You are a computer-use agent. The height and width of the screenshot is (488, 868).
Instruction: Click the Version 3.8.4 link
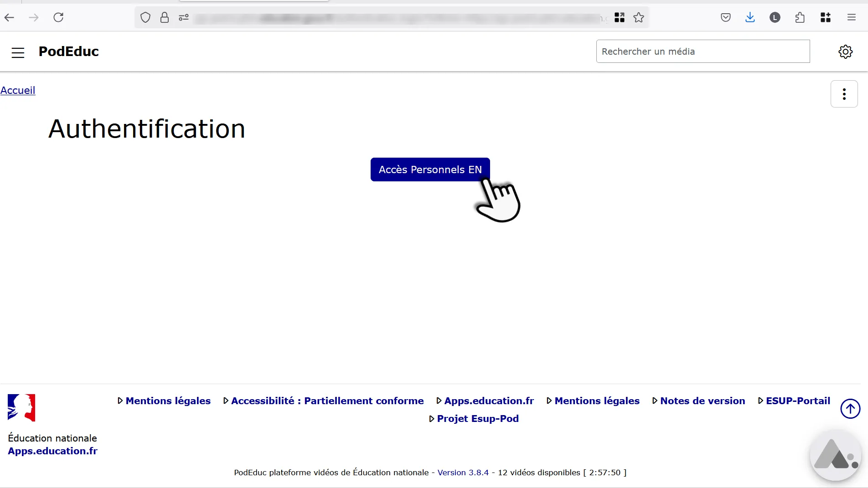click(x=463, y=473)
